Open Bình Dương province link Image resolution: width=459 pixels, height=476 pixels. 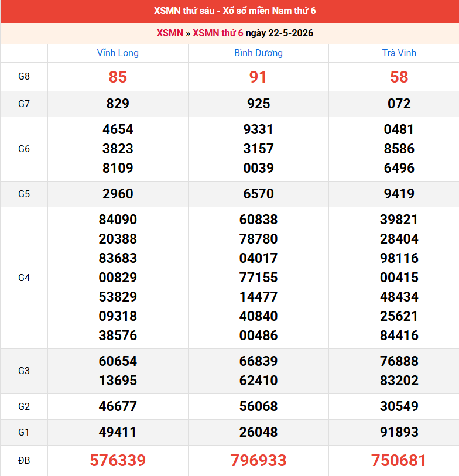[x=258, y=53]
